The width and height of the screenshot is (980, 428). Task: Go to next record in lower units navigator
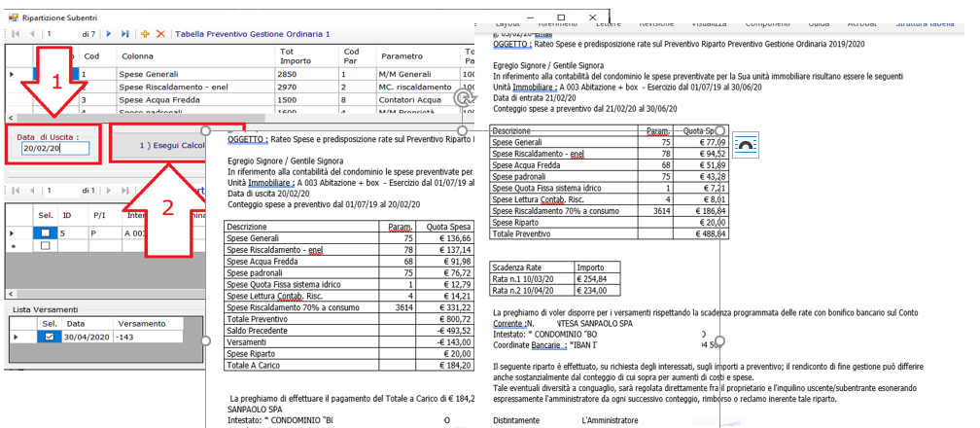click(x=109, y=191)
